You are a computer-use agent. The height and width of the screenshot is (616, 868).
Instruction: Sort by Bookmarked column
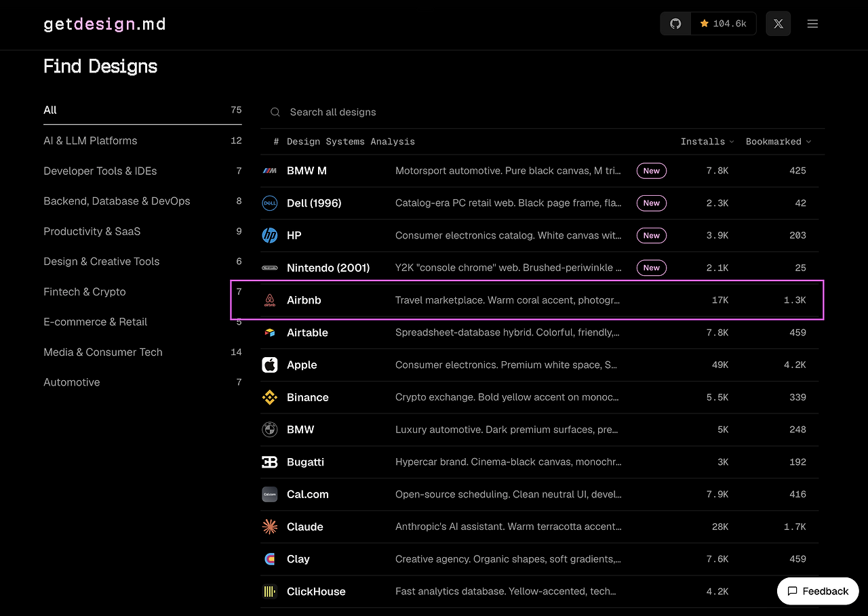click(x=778, y=142)
